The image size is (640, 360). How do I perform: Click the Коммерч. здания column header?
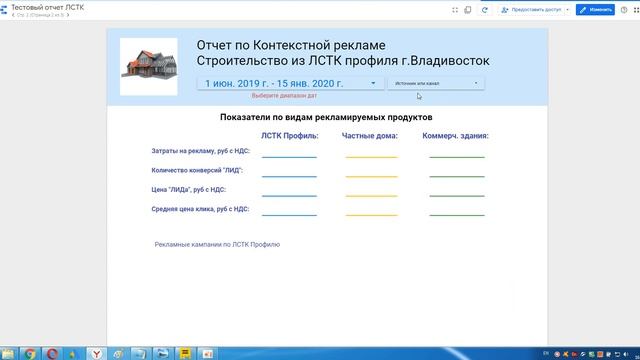(456, 136)
